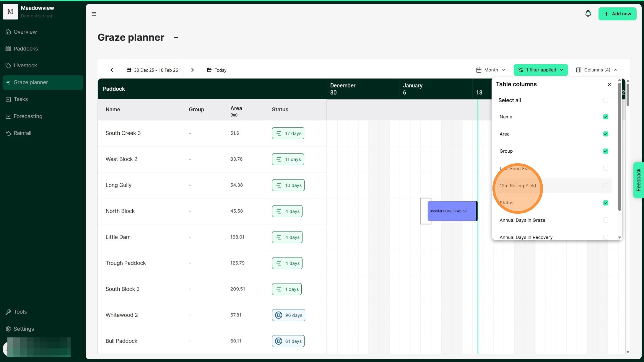644x362 pixels.
Task: Jump to Today in planner
Action: pyautogui.click(x=217, y=70)
